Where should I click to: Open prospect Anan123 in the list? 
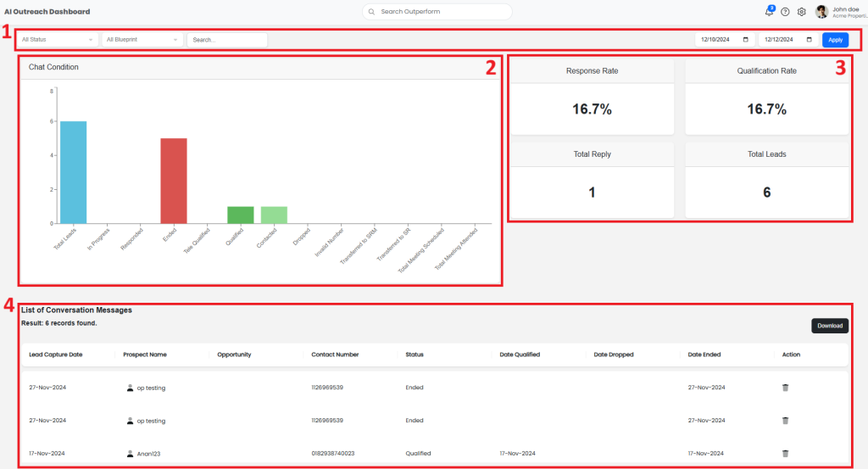pyautogui.click(x=148, y=454)
